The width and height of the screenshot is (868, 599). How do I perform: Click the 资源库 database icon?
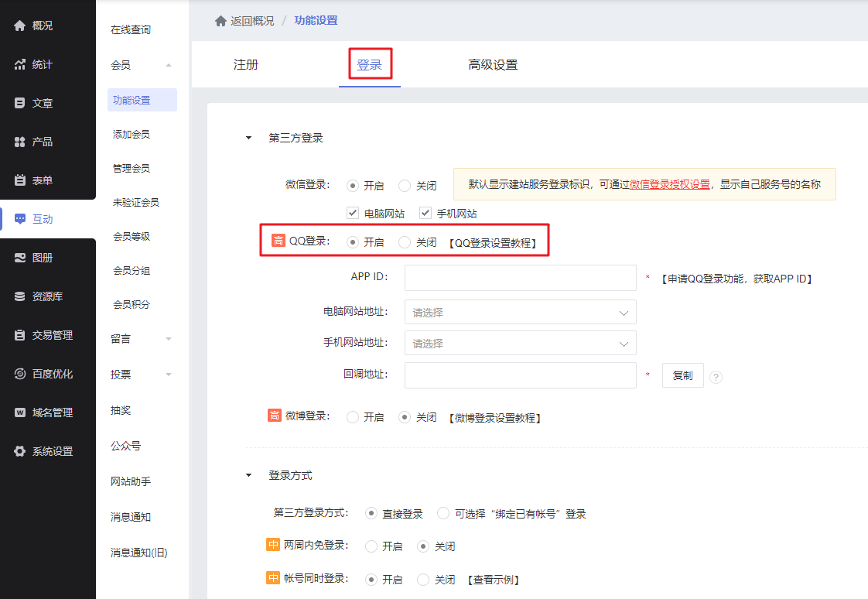pos(20,296)
